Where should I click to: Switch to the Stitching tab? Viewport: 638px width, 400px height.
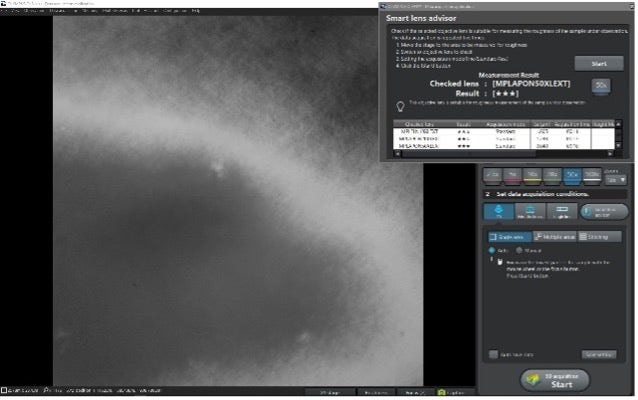pos(599,237)
